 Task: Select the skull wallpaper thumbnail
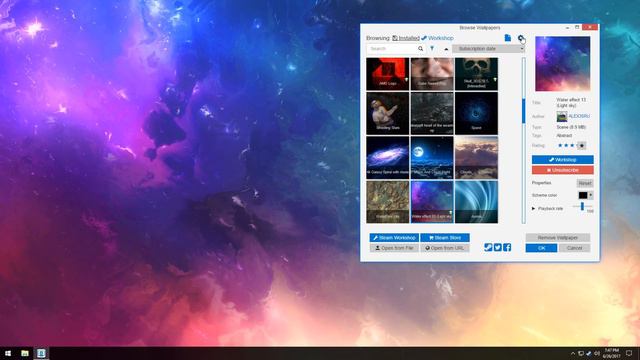tap(476, 74)
